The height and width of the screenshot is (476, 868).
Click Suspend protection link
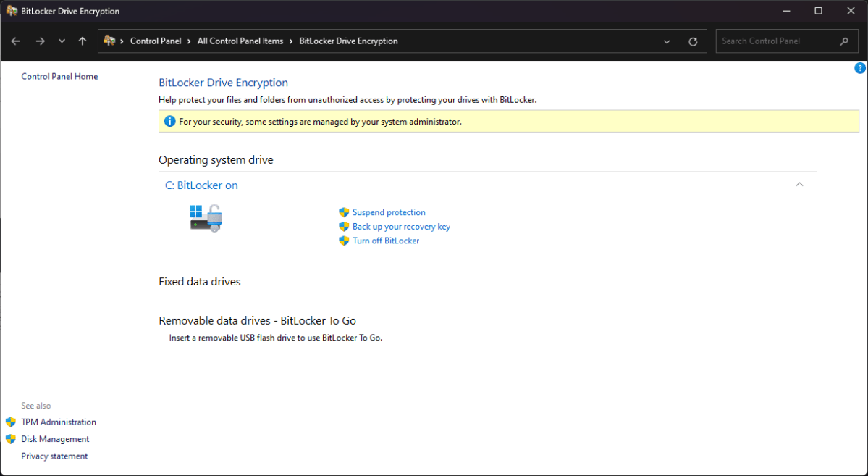click(389, 212)
